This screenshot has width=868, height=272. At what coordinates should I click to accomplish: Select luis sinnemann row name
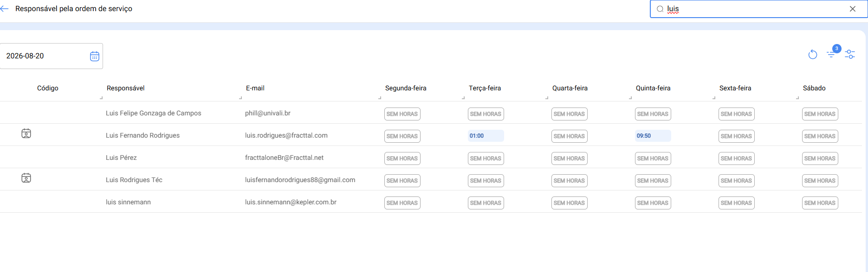pyautogui.click(x=128, y=202)
